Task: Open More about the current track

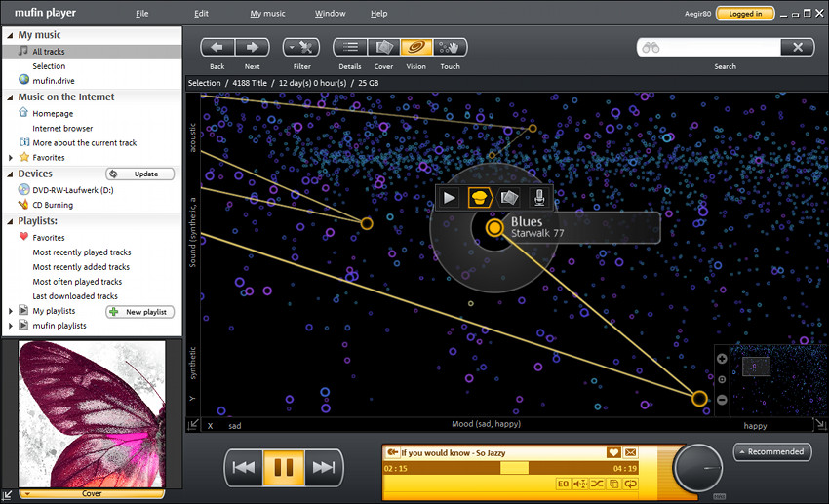Action: tap(85, 142)
